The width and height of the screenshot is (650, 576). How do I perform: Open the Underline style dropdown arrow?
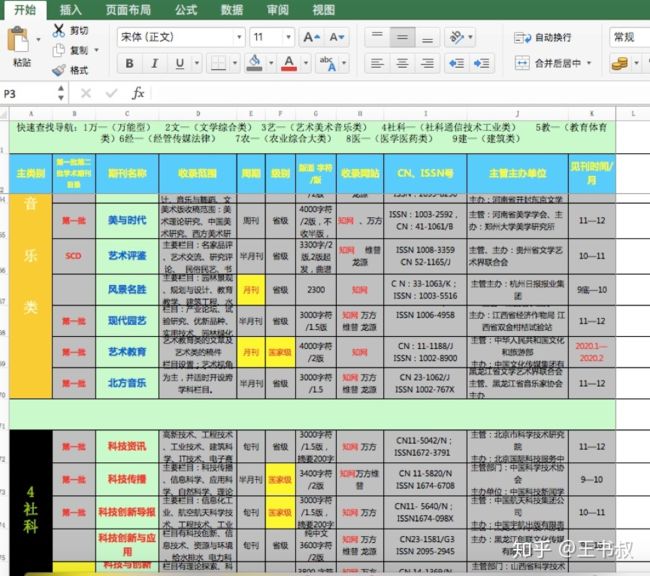197,63
